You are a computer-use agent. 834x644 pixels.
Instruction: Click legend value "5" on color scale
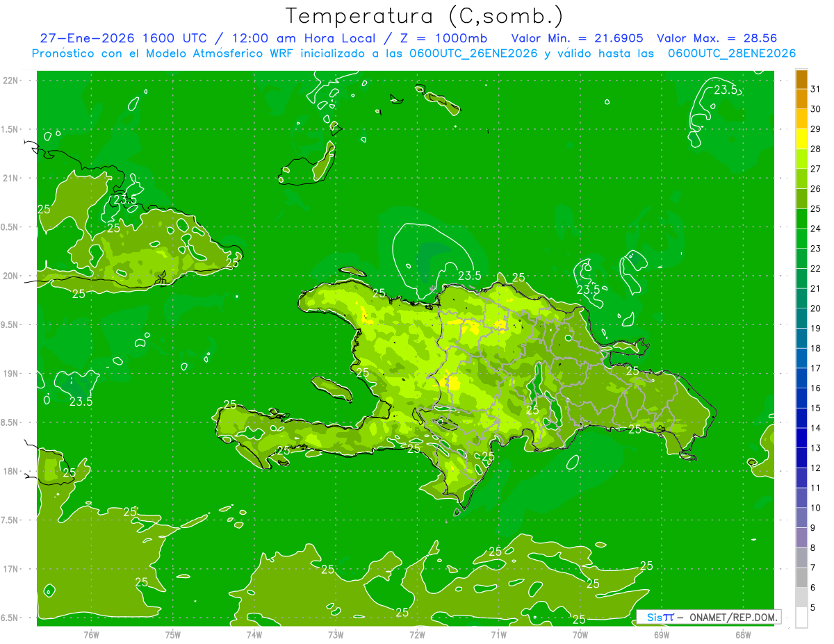click(x=813, y=608)
